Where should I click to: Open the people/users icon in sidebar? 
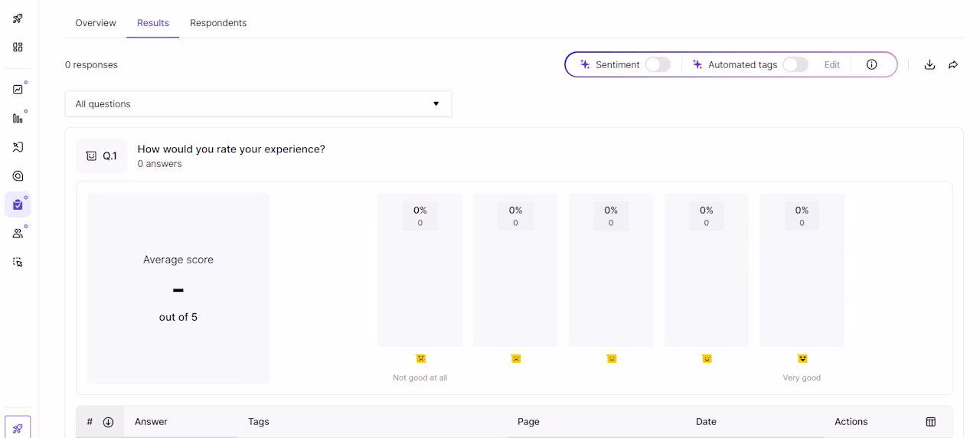pos(18,234)
